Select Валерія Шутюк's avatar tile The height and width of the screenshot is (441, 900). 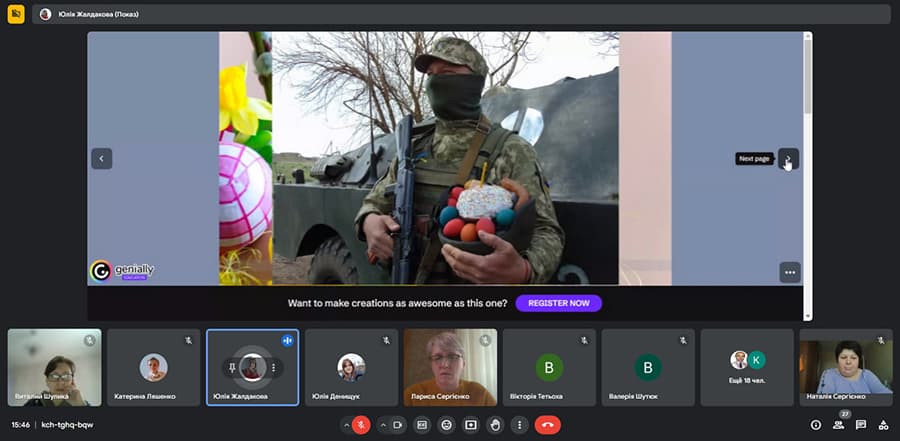click(x=648, y=368)
